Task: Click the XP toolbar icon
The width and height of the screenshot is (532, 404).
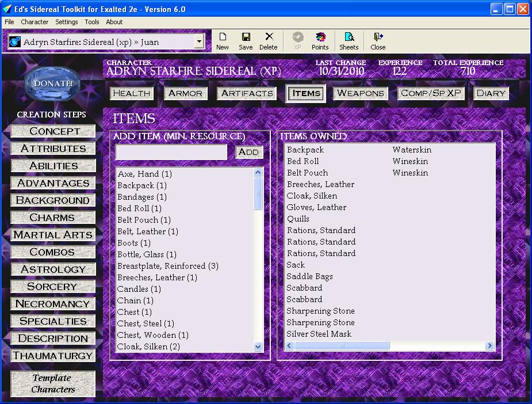Action: tap(297, 41)
